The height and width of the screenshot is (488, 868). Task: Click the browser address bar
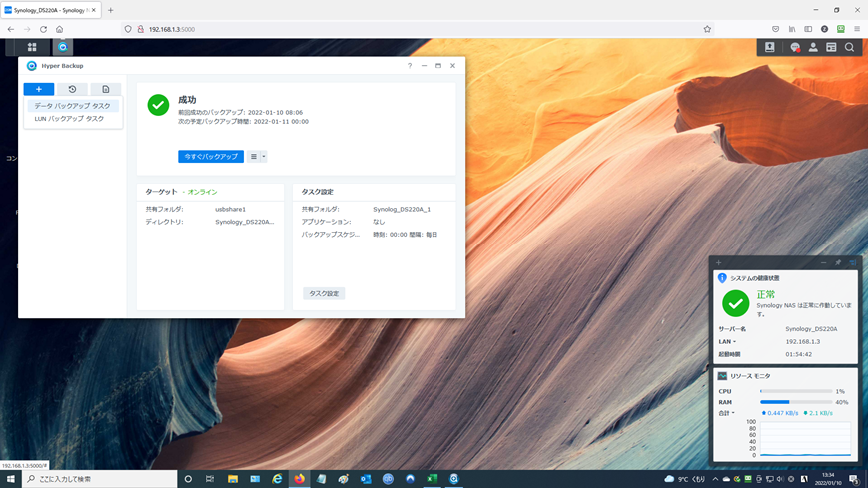(x=419, y=29)
